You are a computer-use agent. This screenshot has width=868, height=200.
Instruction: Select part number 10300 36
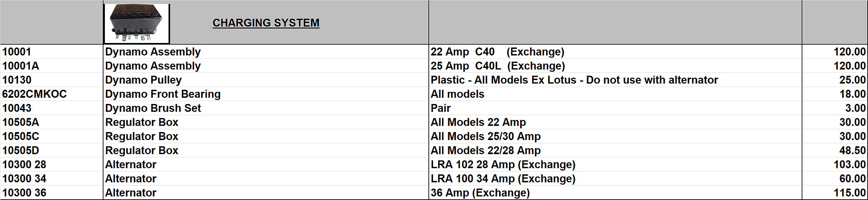click(x=24, y=193)
